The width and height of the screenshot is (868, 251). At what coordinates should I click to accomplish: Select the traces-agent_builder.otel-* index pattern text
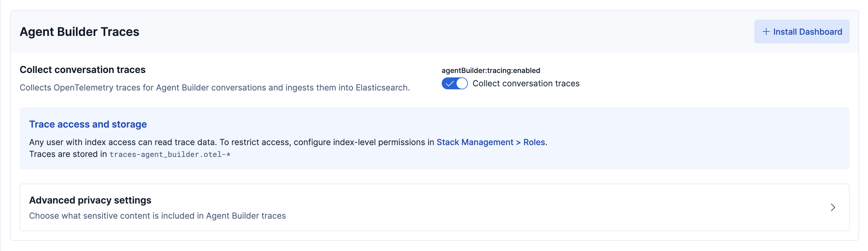pos(170,154)
